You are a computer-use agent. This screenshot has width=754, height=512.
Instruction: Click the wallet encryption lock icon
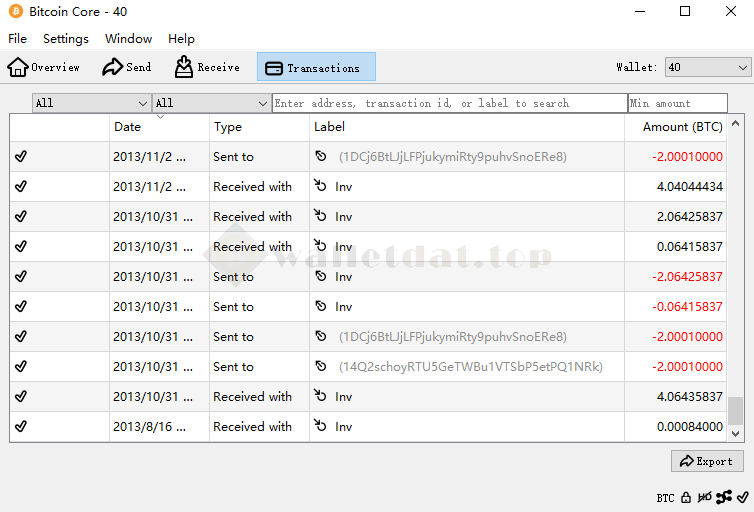click(x=686, y=497)
